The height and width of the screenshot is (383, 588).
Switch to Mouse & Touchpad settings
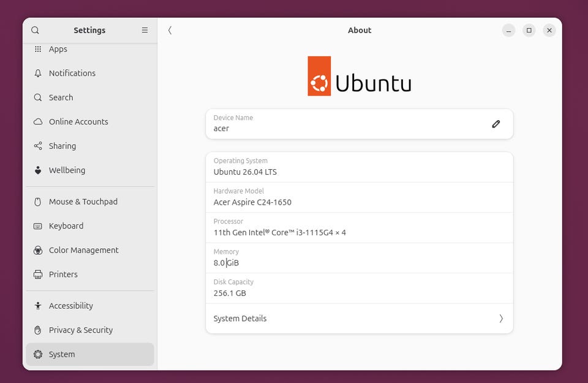[x=90, y=202]
